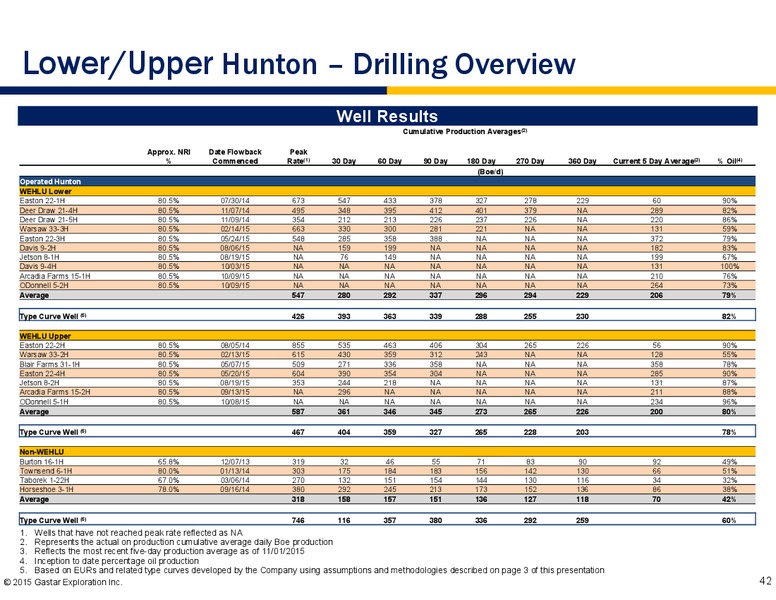
Task: Click the 'Easton 22-2H' well name
Action: [x=42, y=346]
